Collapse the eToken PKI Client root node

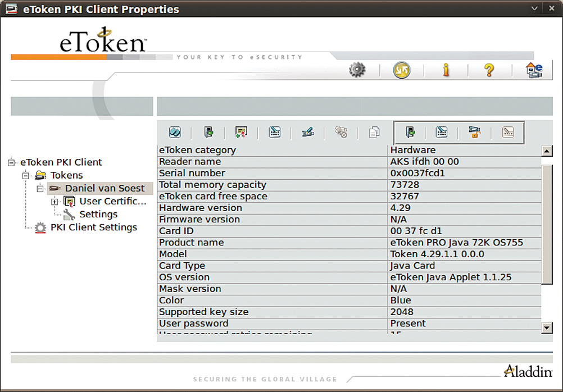point(11,163)
